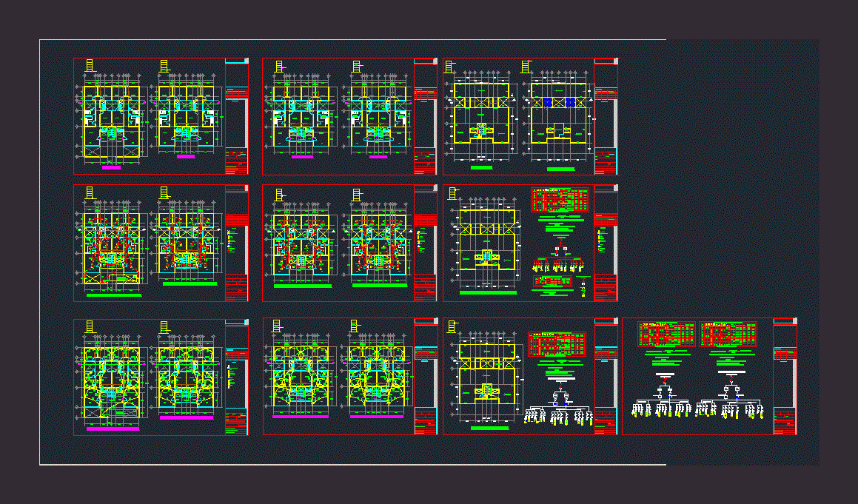Click the red notes block at the middle-left sheet's lower right

[x=236, y=287]
